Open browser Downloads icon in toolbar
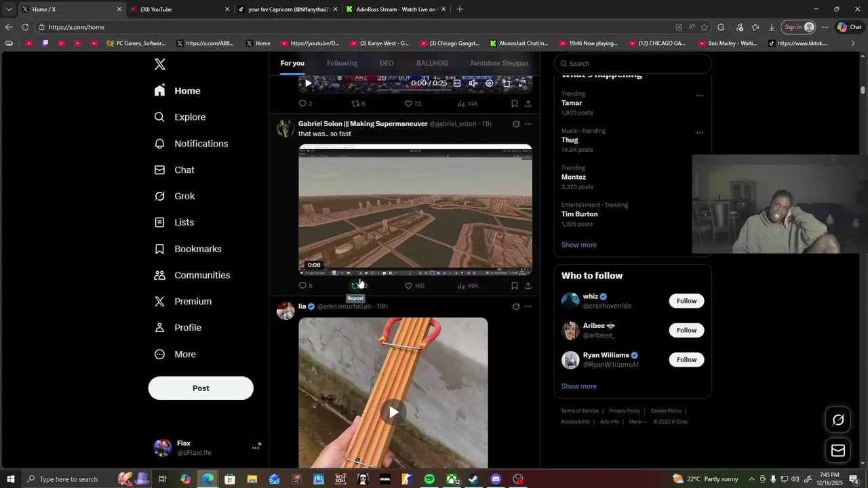This screenshot has height=488, width=868. click(x=772, y=27)
